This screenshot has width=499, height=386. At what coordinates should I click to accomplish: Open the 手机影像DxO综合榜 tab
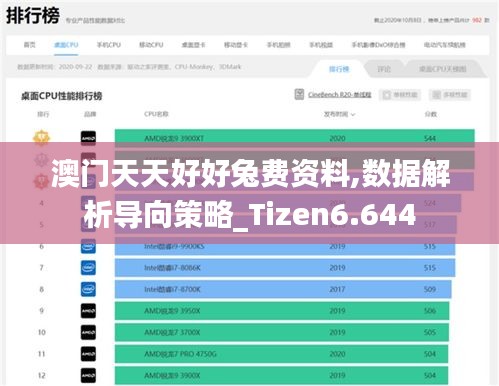pyautogui.click(x=378, y=45)
